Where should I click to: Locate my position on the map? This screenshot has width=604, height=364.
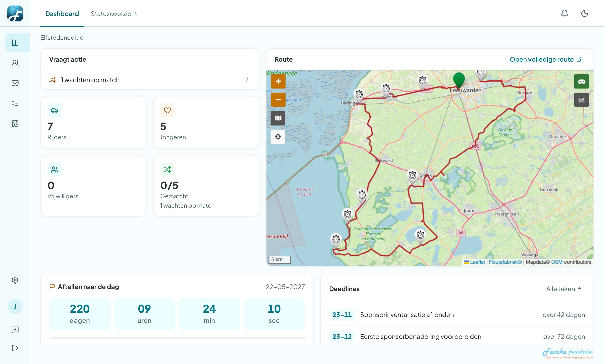click(x=278, y=137)
